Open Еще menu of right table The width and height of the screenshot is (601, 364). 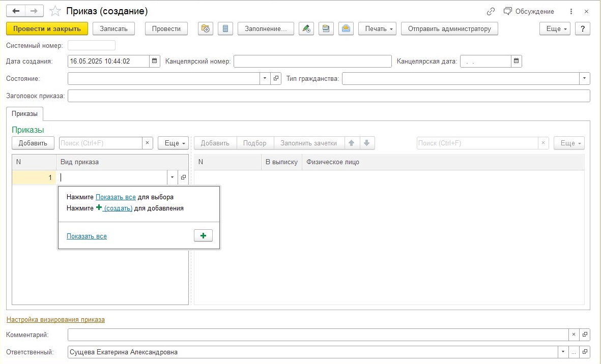click(569, 143)
